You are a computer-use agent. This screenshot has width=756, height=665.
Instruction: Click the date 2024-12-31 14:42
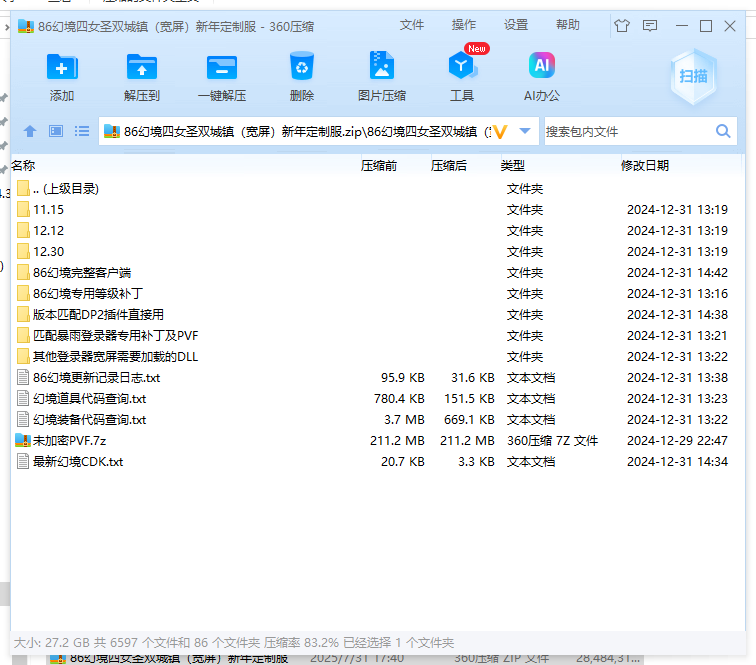point(677,272)
